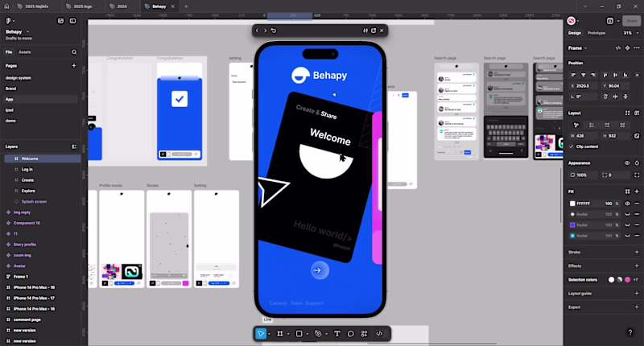Edit the X position field
Screen dimensions: 644x346
click(583, 86)
